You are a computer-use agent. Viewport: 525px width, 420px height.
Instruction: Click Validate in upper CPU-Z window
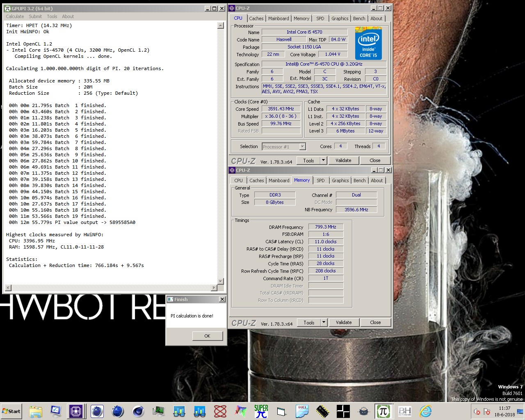point(343,160)
